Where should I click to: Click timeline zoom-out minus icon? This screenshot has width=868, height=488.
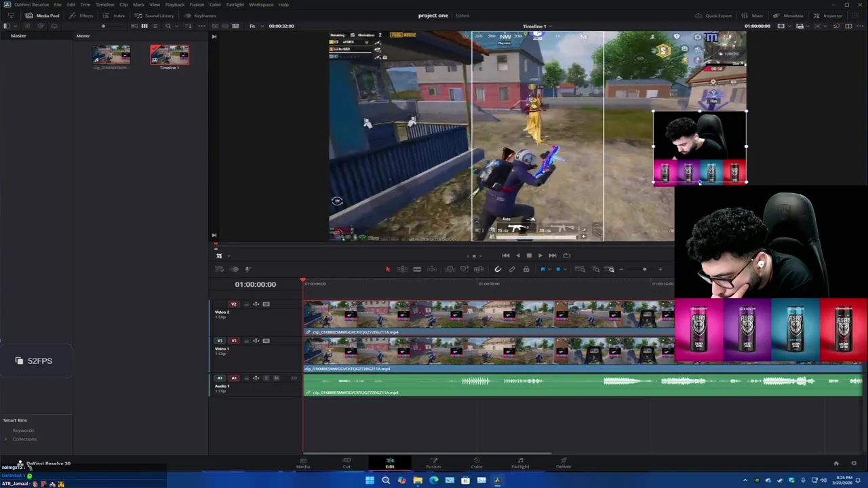click(621, 269)
